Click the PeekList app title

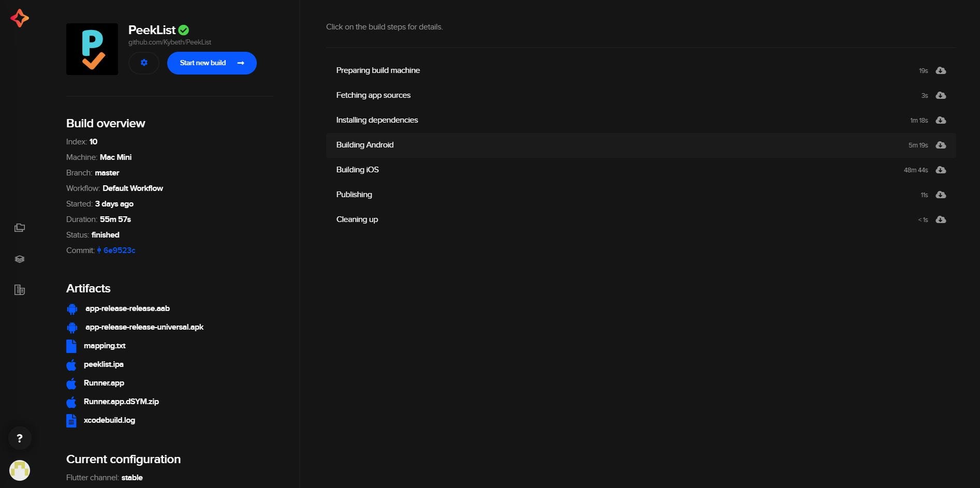tap(152, 30)
